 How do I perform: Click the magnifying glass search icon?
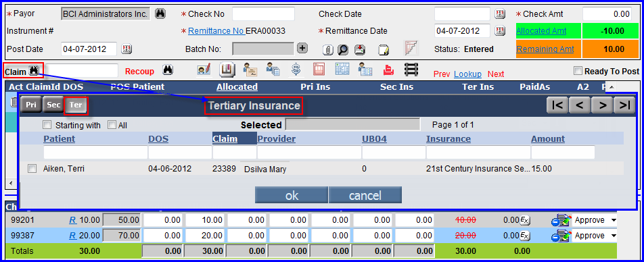pyautogui.click(x=342, y=49)
